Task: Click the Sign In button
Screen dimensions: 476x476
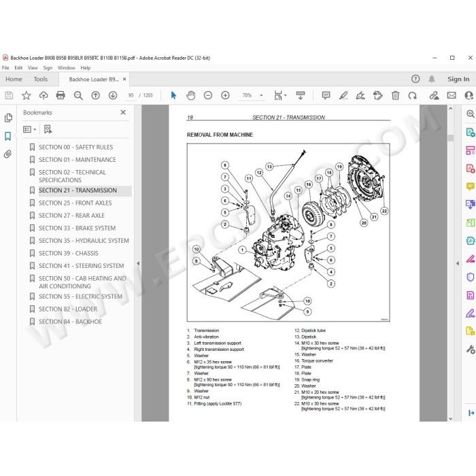Action: tap(458, 80)
